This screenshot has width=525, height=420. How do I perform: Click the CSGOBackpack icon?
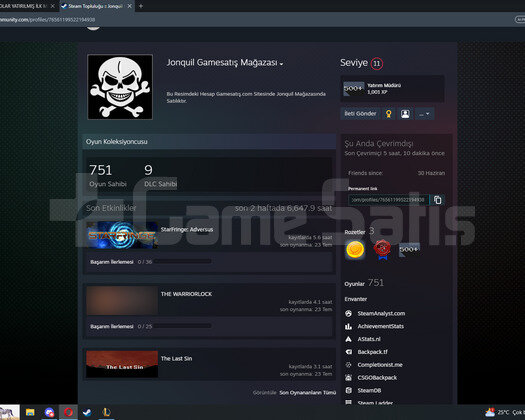click(349, 378)
